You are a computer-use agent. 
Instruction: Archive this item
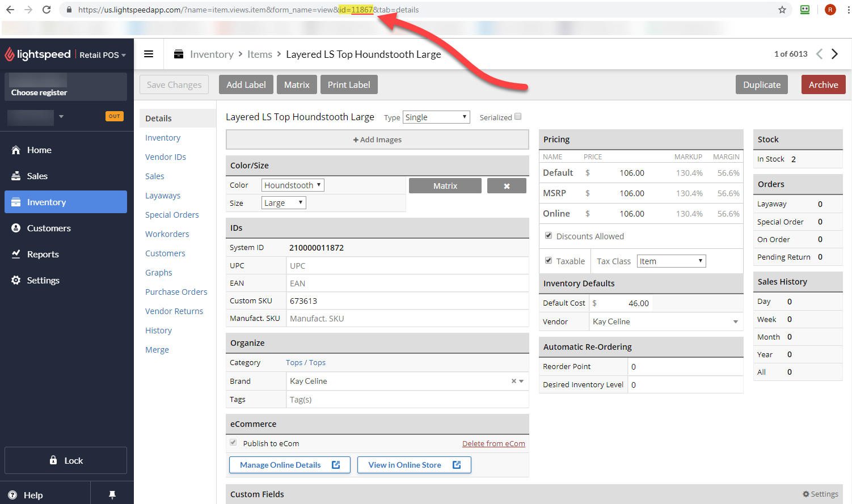pyautogui.click(x=824, y=84)
